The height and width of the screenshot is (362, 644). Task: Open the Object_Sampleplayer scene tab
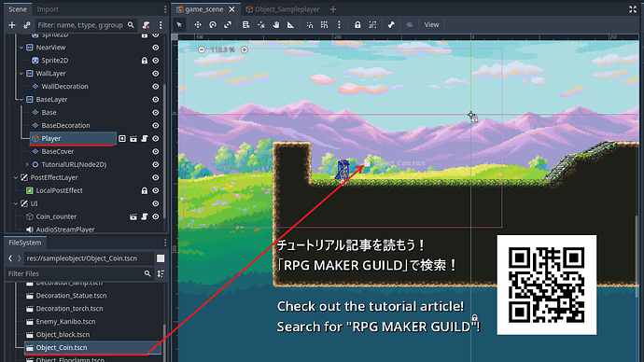point(283,9)
